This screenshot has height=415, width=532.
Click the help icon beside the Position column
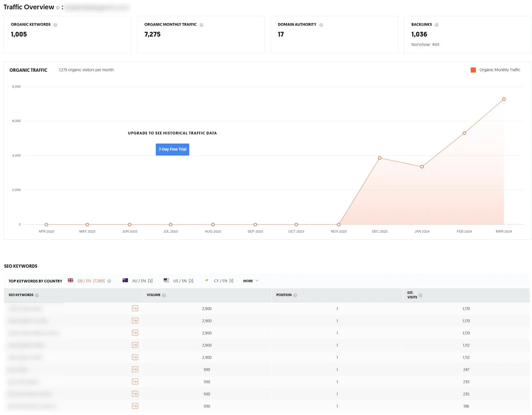click(x=295, y=295)
